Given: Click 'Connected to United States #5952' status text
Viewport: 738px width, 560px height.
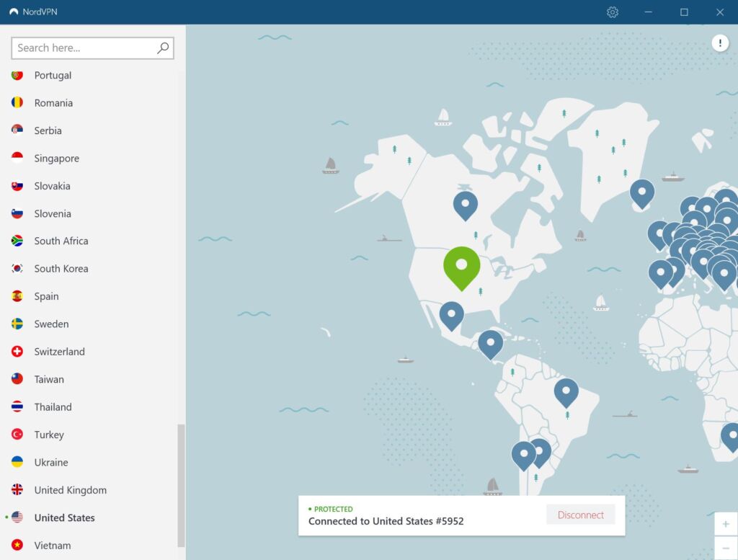Looking at the screenshot, I should coord(386,521).
